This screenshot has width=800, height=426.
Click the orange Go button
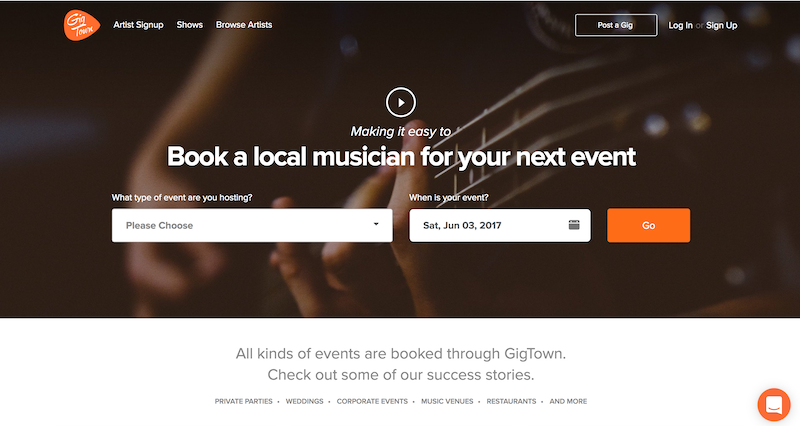(648, 225)
